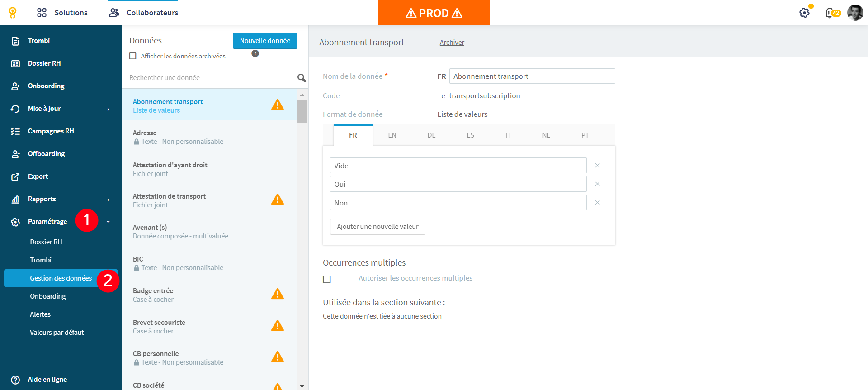Click Ajouter une nouvelle valeur button
The width and height of the screenshot is (868, 390).
click(377, 227)
